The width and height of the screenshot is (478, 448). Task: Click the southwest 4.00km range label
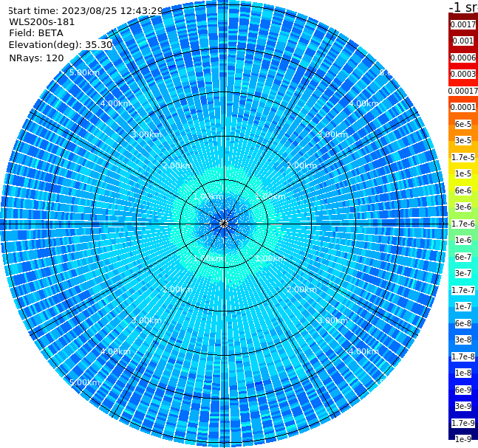115,351
